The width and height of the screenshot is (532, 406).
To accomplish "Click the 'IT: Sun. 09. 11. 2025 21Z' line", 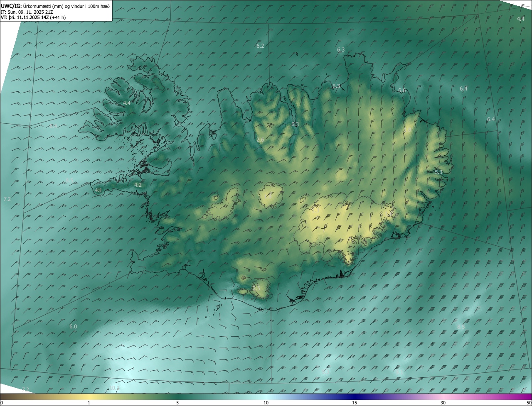I will [27, 12].
